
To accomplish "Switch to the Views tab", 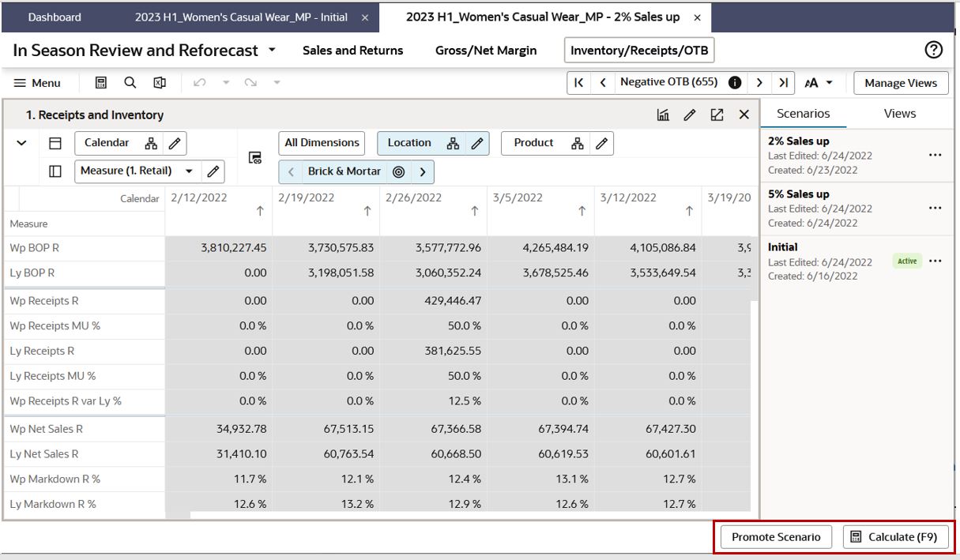I will pyautogui.click(x=899, y=114).
